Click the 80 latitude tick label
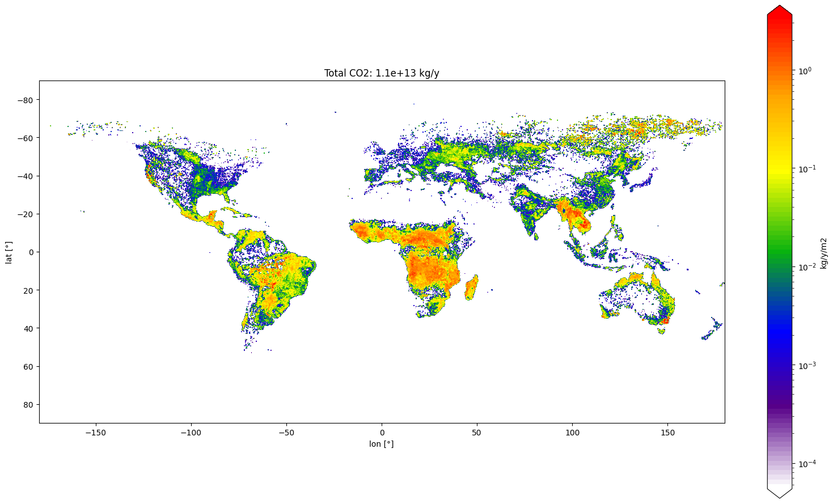This screenshot has width=833, height=504. click(29, 404)
